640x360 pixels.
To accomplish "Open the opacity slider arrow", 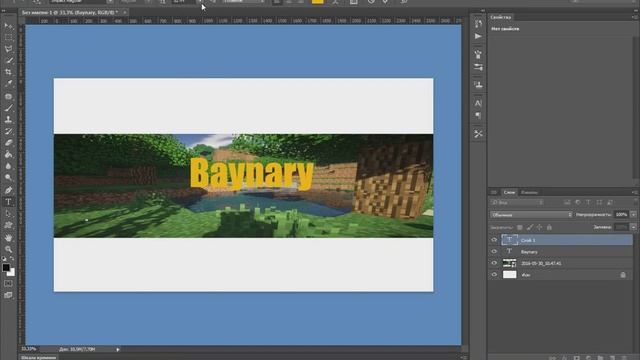I will pos(633,214).
